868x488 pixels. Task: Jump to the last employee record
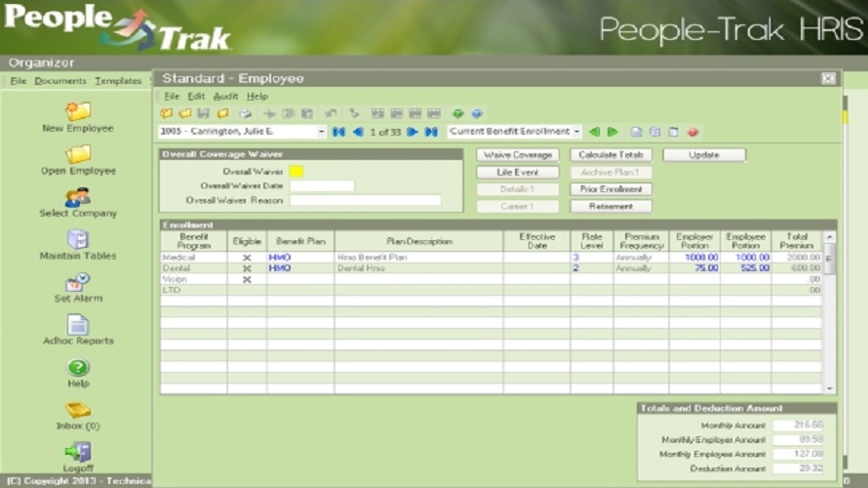pyautogui.click(x=431, y=132)
